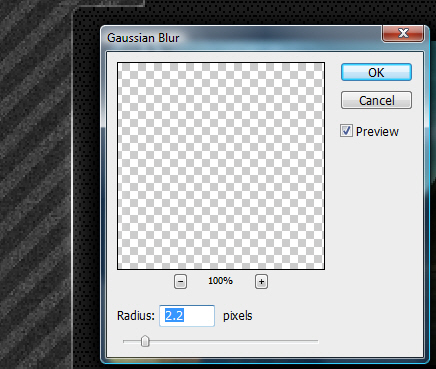Click the Radius value input field
The height and width of the screenshot is (369, 436).
[x=187, y=316]
